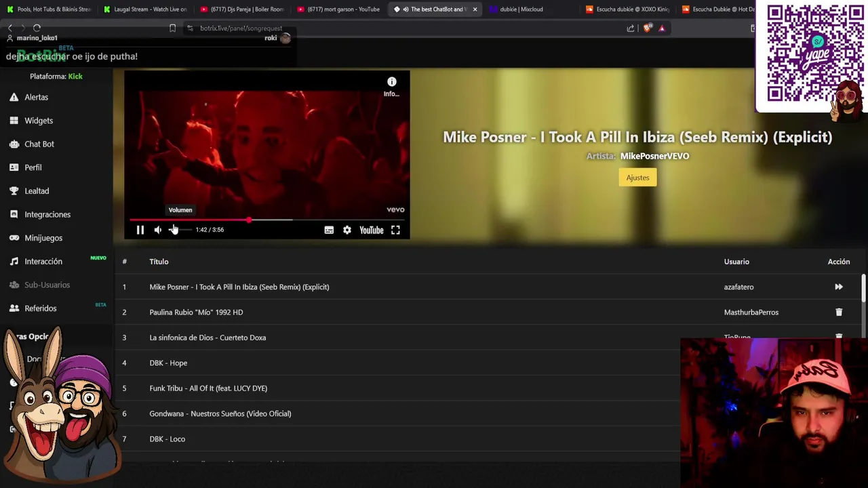This screenshot has width=868, height=488.
Task: Click the Perfil ID card icon
Action: [14, 167]
